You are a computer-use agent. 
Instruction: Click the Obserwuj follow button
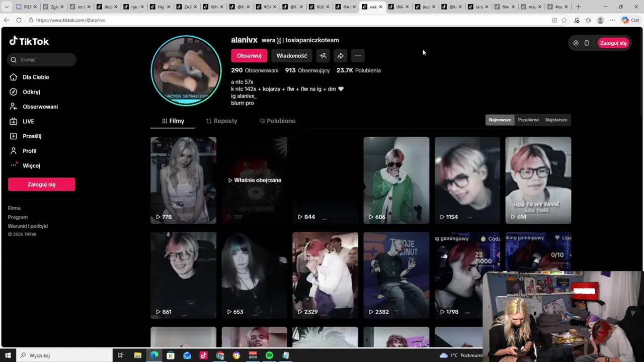click(249, 56)
